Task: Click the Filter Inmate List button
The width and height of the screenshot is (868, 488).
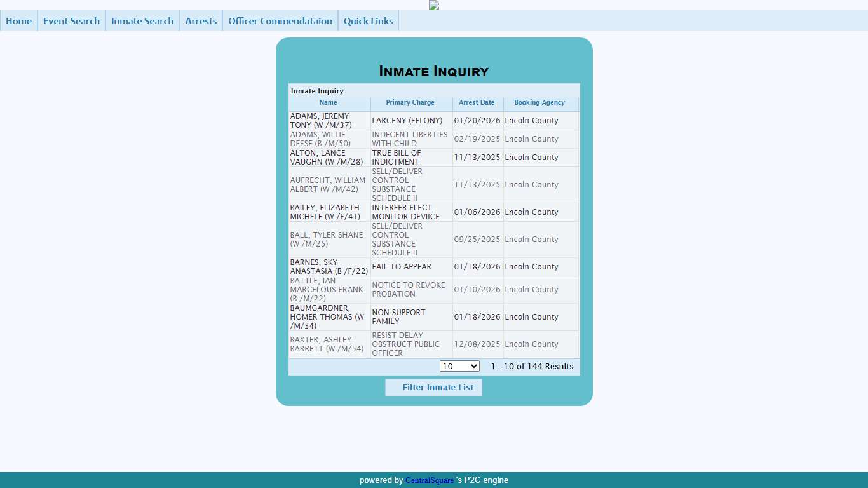Action: 433,388
